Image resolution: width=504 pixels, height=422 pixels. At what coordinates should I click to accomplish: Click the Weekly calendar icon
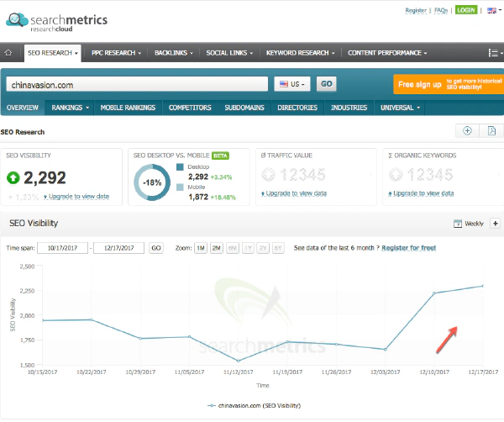(x=458, y=224)
